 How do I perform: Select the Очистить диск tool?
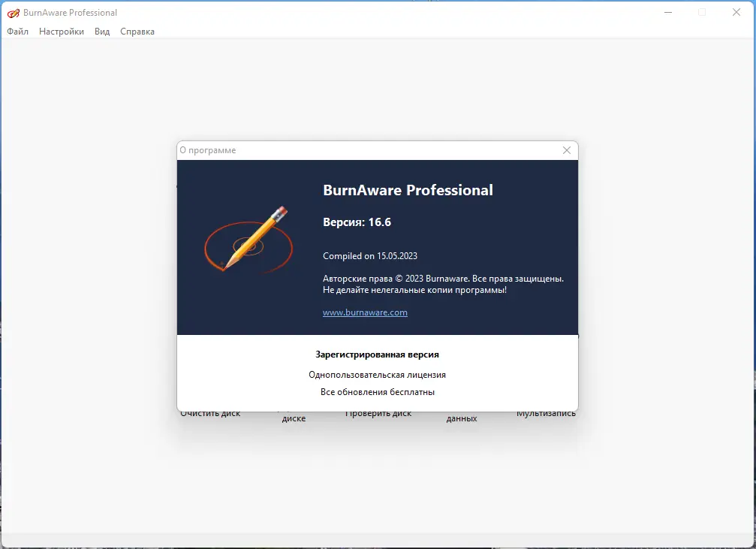click(x=210, y=413)
